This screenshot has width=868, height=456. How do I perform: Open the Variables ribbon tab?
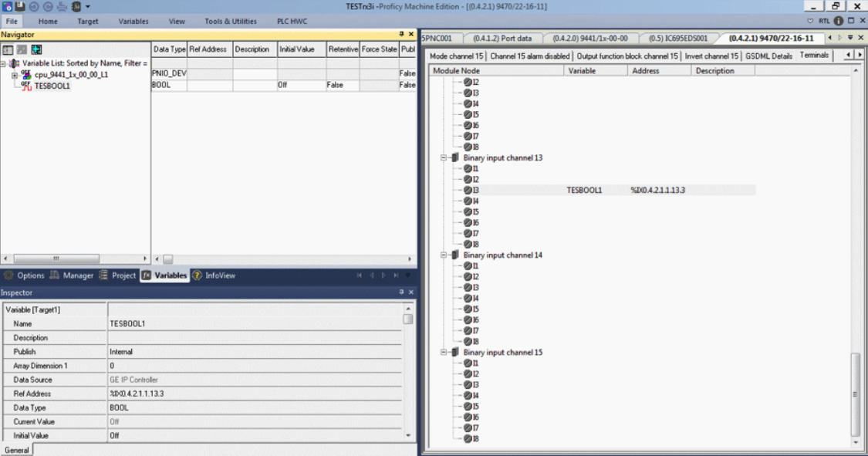click(133, 21)
